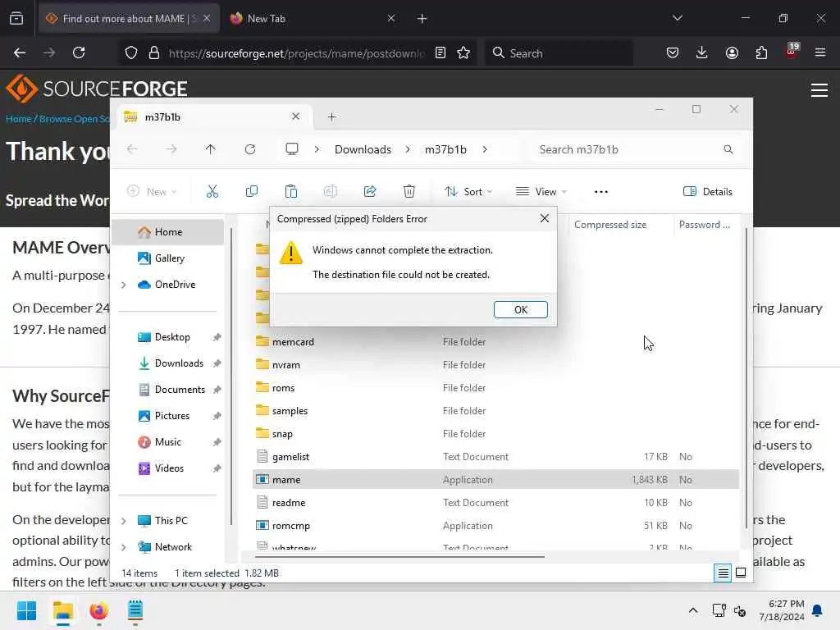Select the Find out more about MAME tab
The height and width of the screenshot is (630, 840).
click(129, 18)
